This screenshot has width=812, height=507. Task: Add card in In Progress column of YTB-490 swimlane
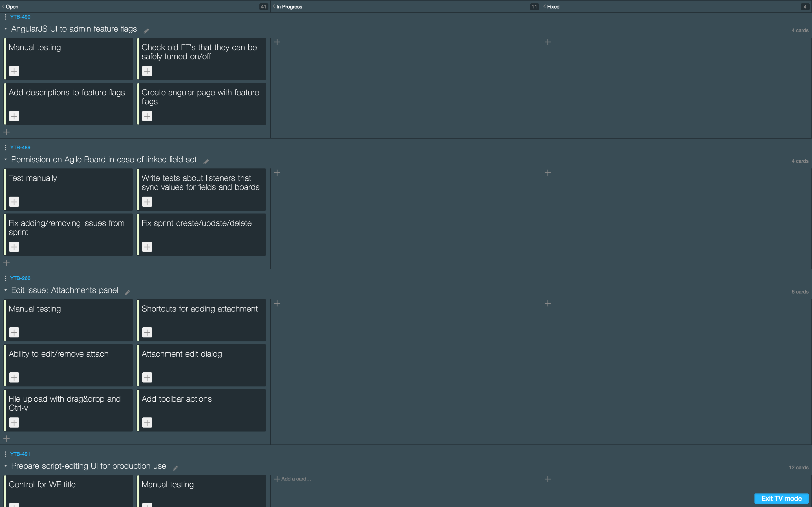pyautogui.click(x=277, y=42)
